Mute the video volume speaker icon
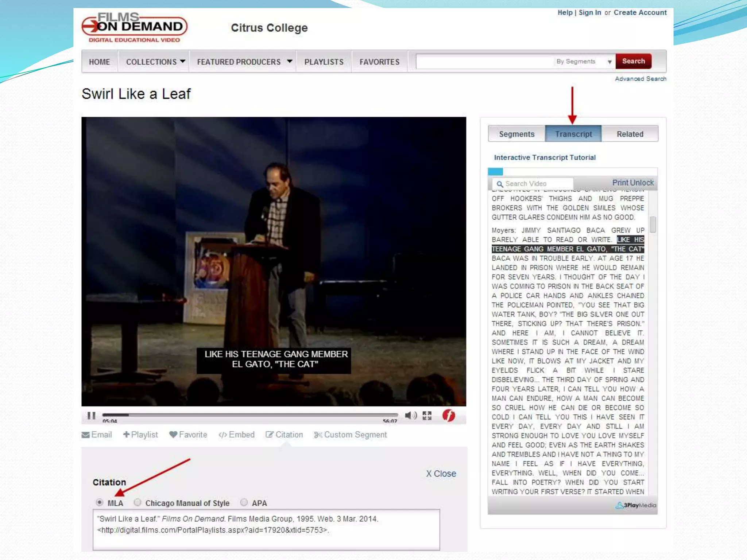747x560 pixels. (410, 416)
